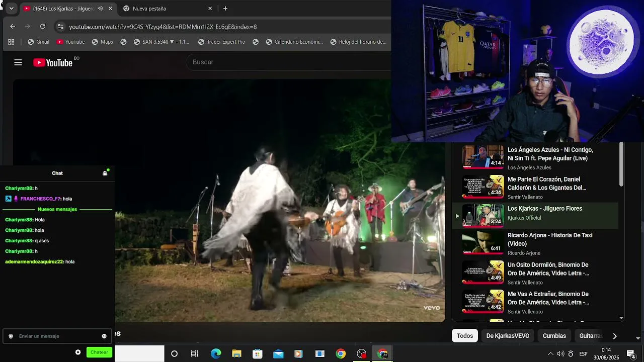Play Un Osito Dormilón video thumbnail
This screenshot has width=644, height=362.
click(483, 273)
